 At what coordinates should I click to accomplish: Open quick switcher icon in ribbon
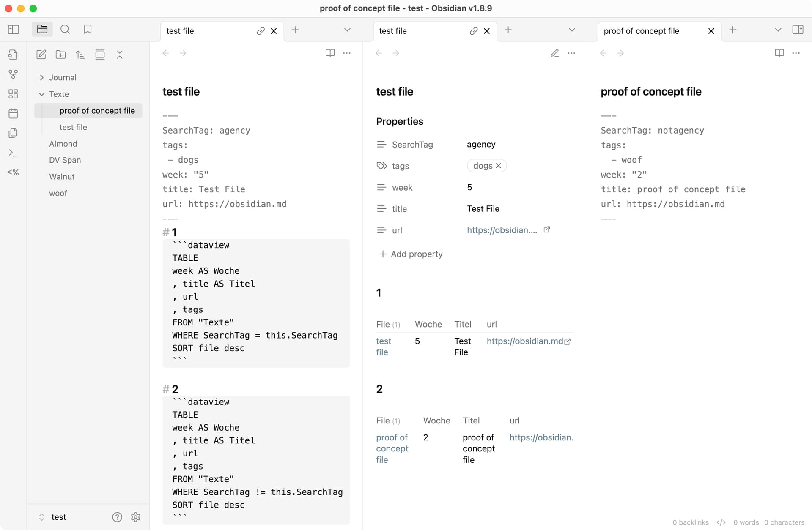[x=13, y=54]
